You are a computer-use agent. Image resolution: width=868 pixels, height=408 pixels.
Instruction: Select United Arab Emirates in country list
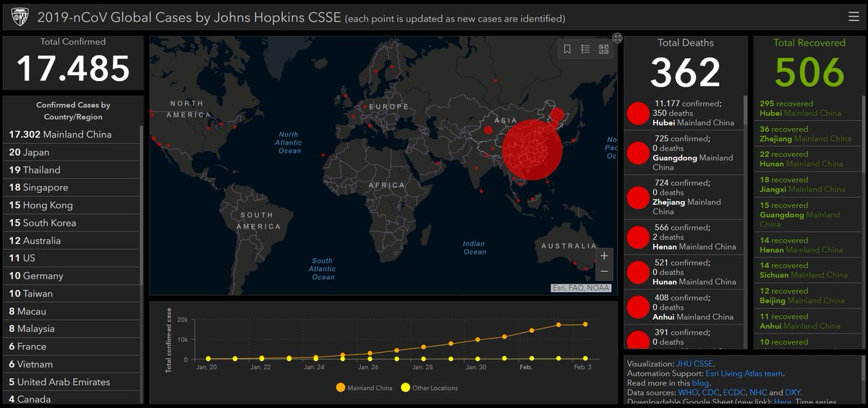tap(72, 381)
